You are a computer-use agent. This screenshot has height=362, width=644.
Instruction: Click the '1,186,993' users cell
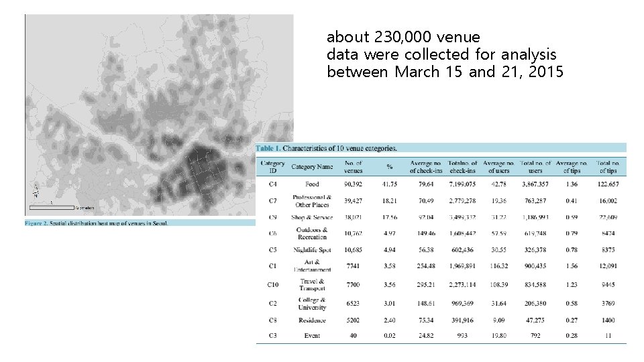535,217
